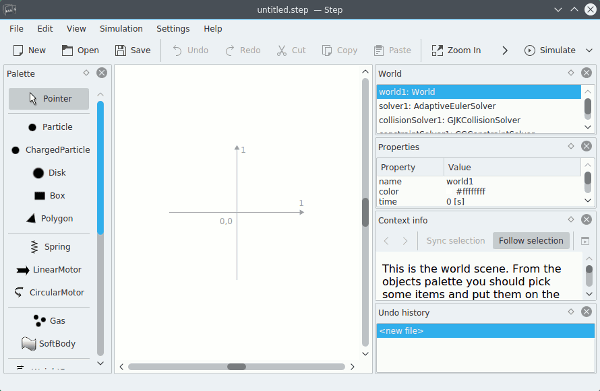Select the Particle tool in Palette
The width and height of the screenshot is (600, 391).
coord(49,127)
